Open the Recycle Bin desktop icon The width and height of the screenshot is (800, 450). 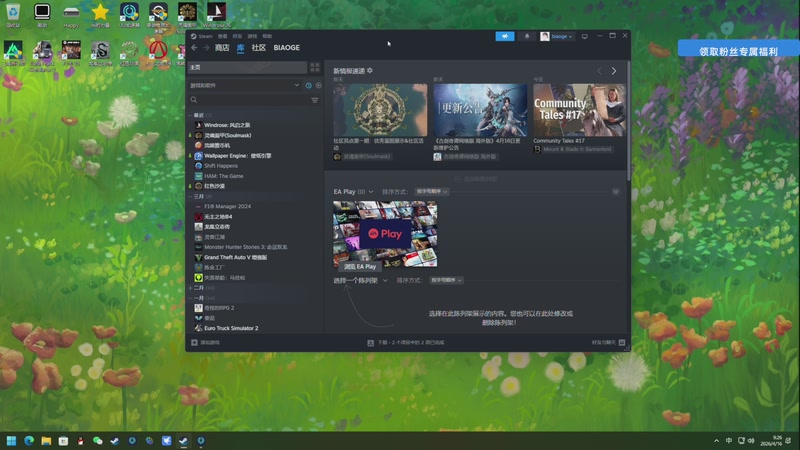[x=13, y=14]
